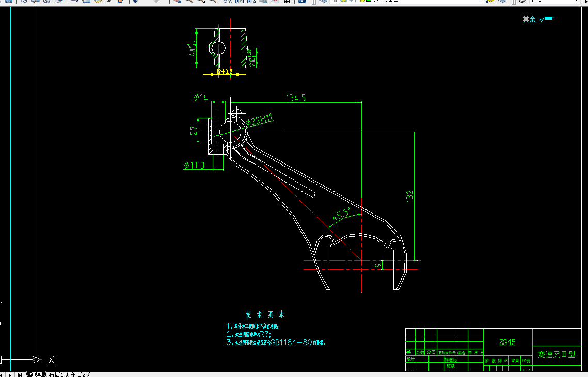Select the 变速叉II型 part name
Viewport: 588px width, 377px height.
556,354
